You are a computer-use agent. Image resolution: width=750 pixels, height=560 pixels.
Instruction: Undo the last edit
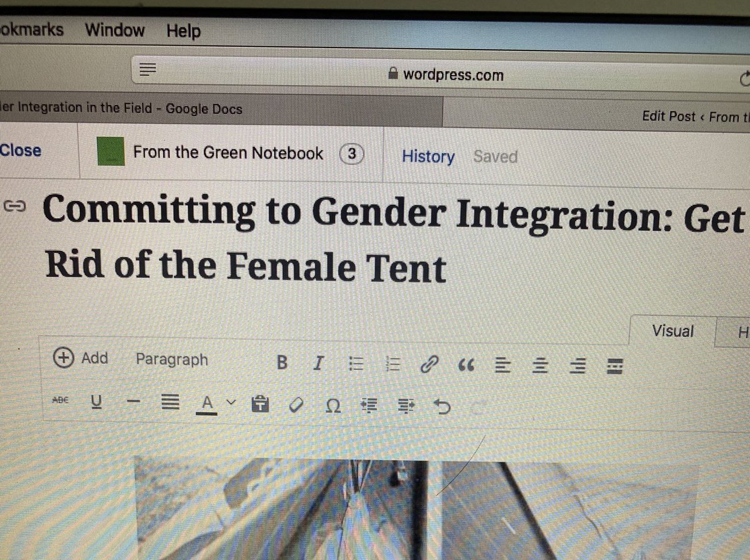(442, 409)
